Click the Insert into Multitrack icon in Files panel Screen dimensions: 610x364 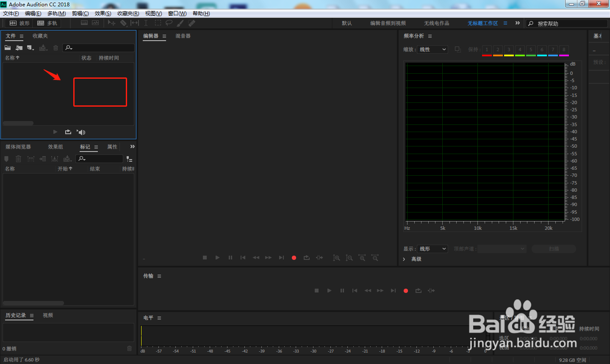coord(43,48)
